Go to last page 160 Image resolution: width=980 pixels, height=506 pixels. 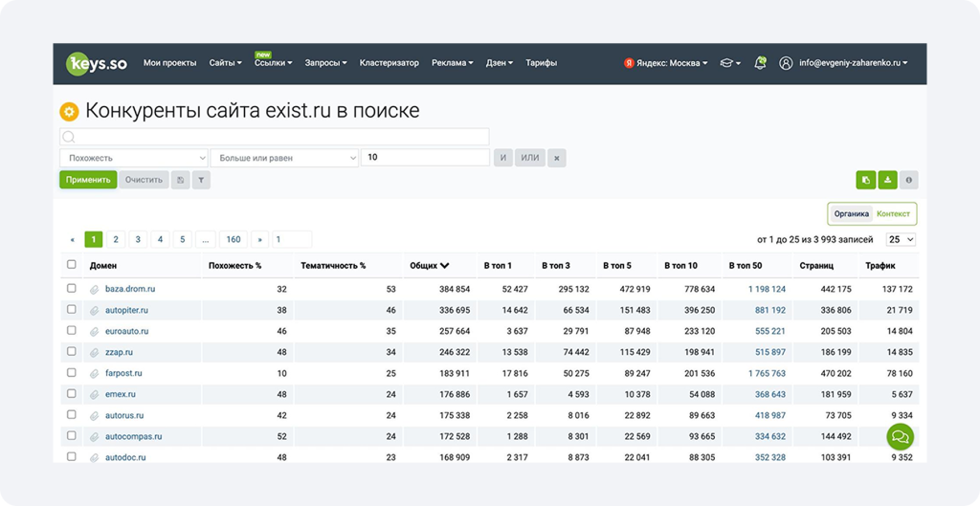(x=234, y=239)
